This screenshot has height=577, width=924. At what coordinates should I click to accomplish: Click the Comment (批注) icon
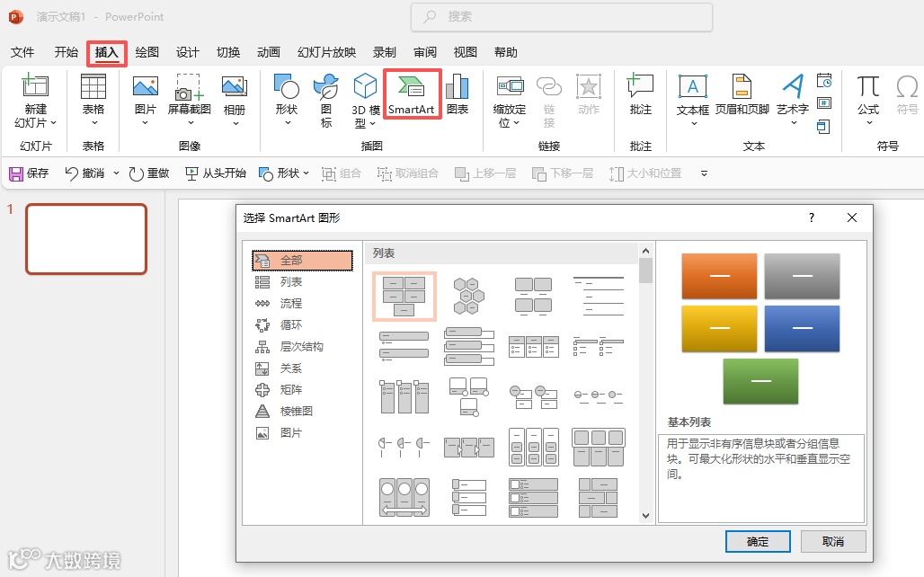tap(640, 86)
